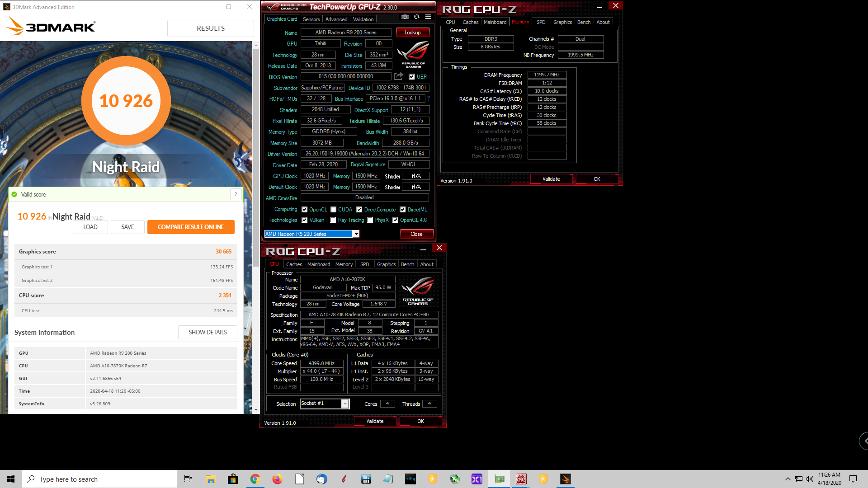Open Bench tab in bottom CPU-Z window
The width and height of the screenshot is (868, 488).
point(407,264)
